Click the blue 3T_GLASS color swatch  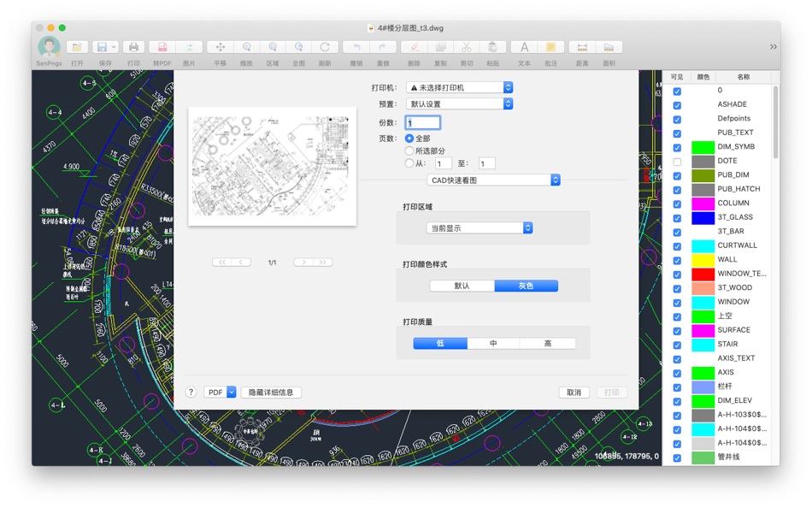click(x=703, y=218)
